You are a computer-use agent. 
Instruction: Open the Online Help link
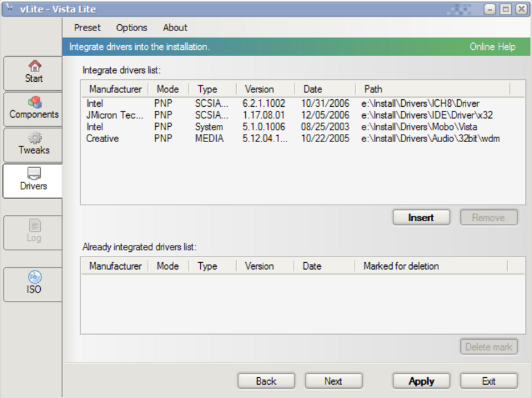tap(493, 46)
